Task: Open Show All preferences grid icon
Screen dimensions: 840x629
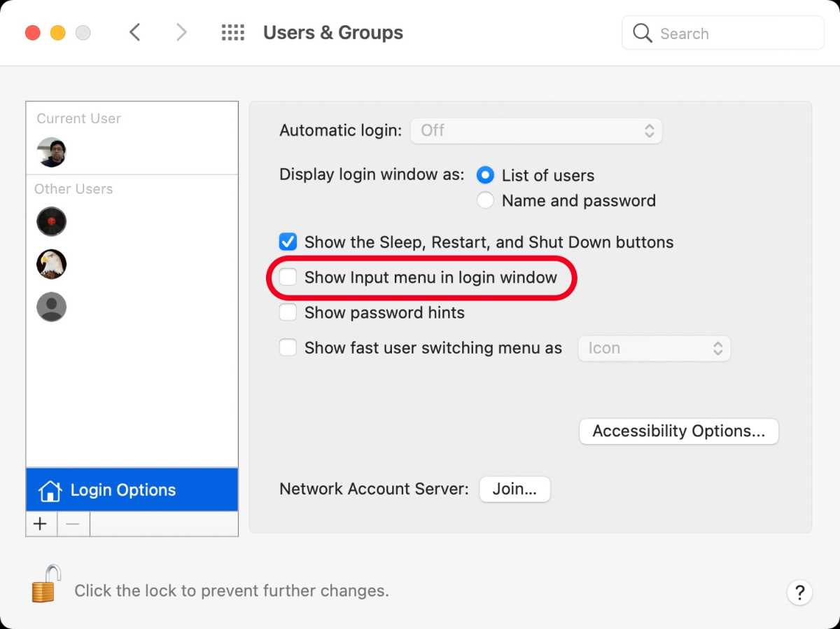Action: (232, 32)
